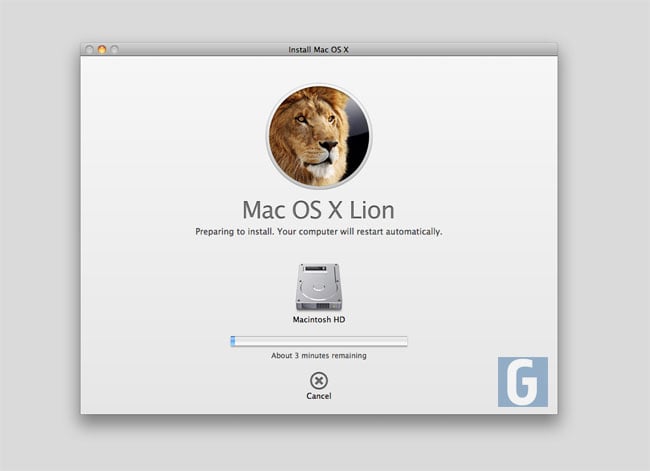Minimize the Install Mac OS X window
This screenshot has height=471, width=650.
tap(102, 50)
